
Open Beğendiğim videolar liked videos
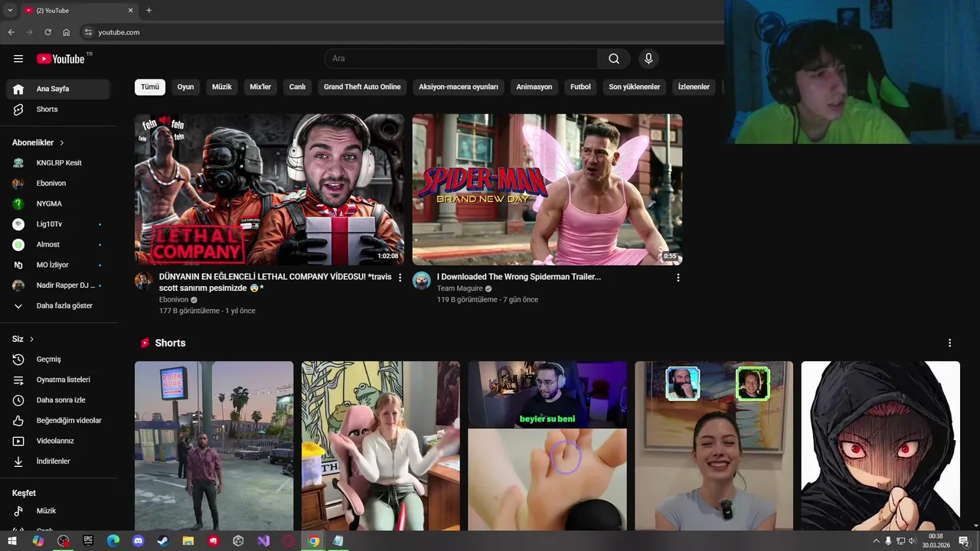[x=58, y=421]
